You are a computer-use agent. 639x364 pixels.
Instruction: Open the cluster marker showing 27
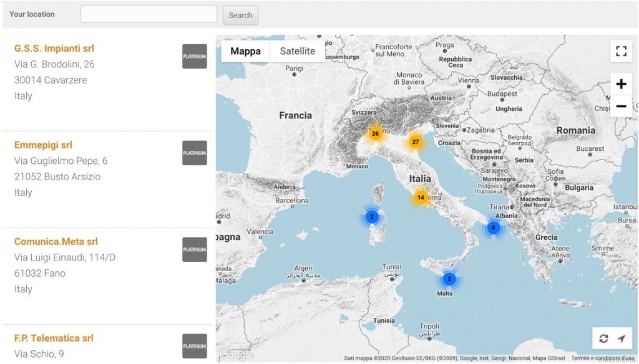tap(416, 142)
